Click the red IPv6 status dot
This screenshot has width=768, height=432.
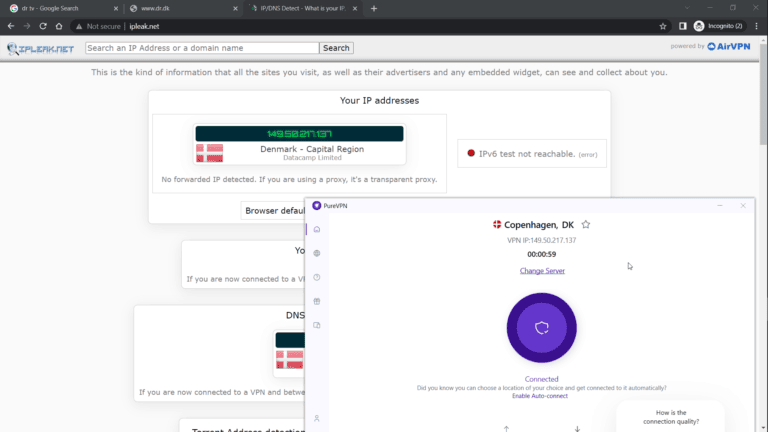pos(471,153)
